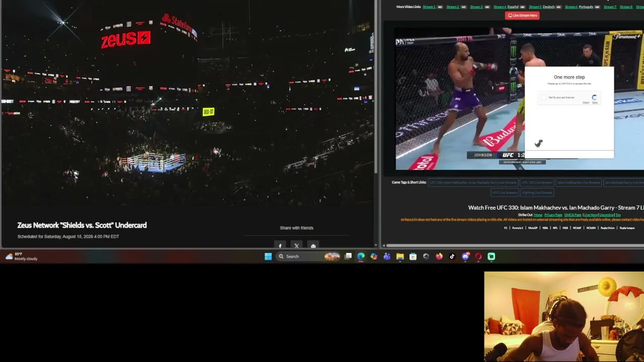Viewport: 644px width, 362px height.
Task: Open File Explorer from the taskbar
Action: click(x=400, y=256)
